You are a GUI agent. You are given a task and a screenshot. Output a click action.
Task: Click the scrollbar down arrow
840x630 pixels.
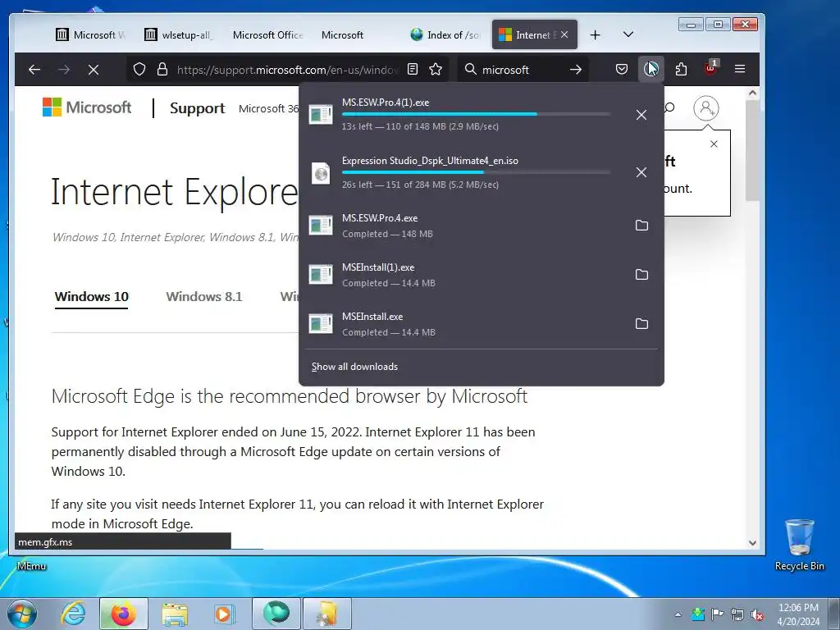click(752, 543)
